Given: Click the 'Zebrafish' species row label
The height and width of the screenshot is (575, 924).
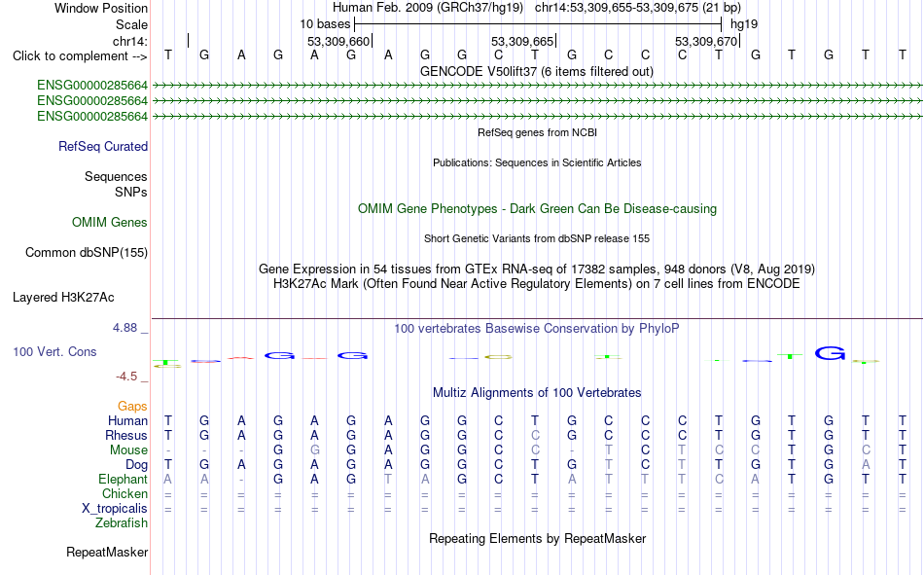Looking at the screenshot, I should (122, 523).
